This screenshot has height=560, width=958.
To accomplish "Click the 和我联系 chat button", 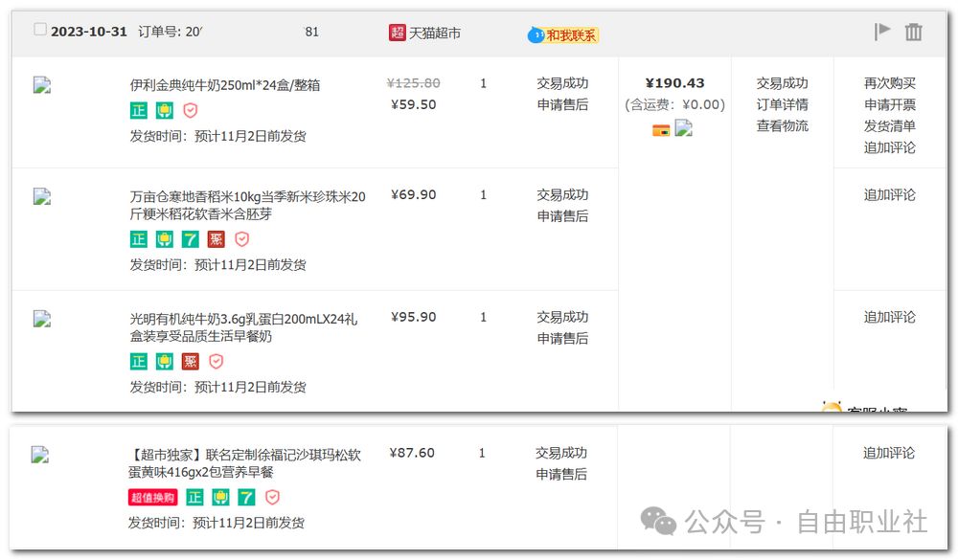I will [x=562, y=34].
